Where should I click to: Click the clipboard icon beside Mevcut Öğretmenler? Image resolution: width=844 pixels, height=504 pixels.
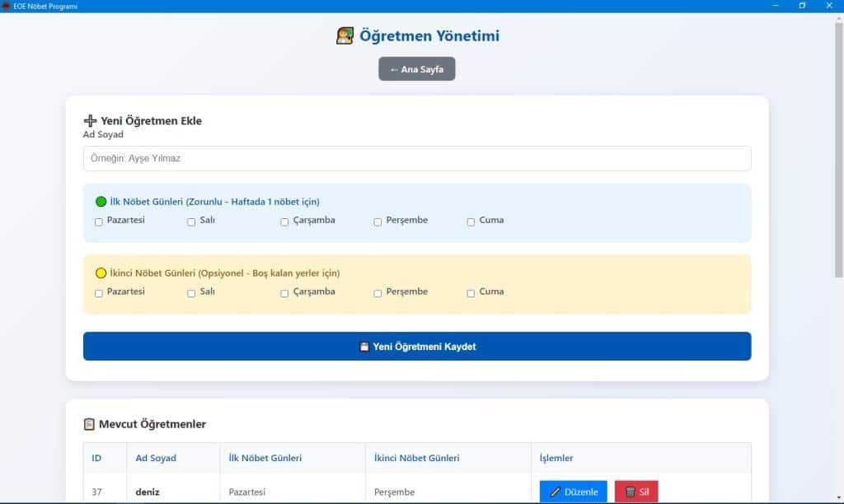[x=90, y=425]
